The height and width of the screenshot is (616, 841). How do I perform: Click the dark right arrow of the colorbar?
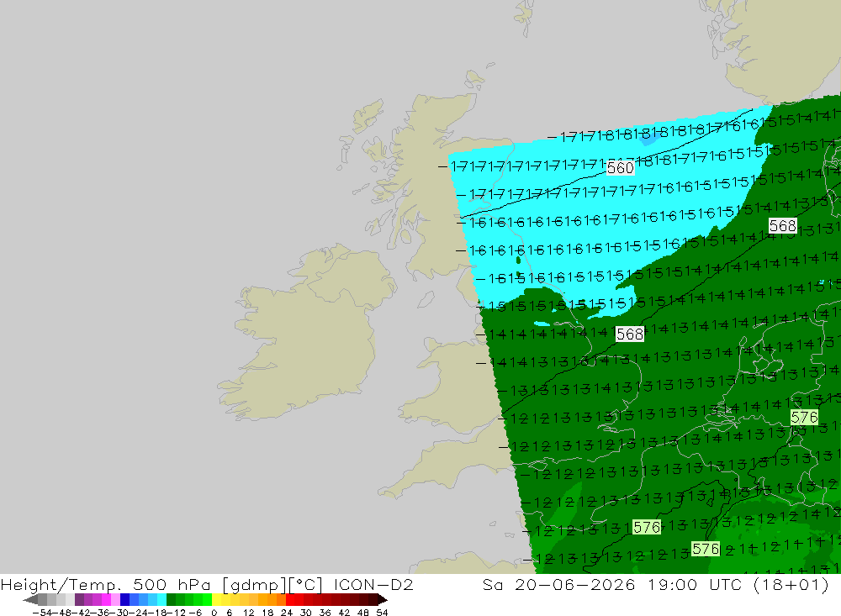[382, 599]
